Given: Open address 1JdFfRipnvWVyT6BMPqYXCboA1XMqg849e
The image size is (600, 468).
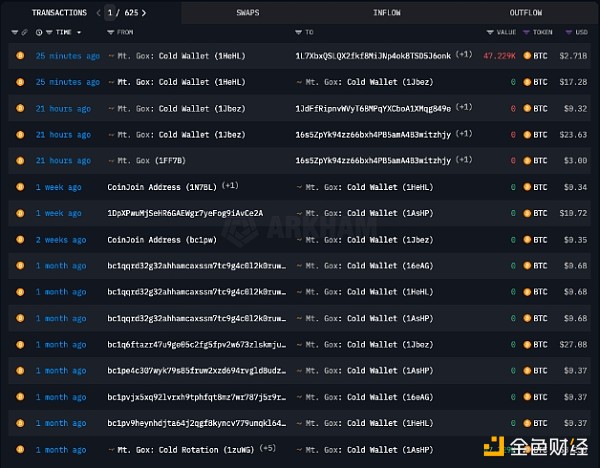Looking at the screenshot, I should click(373, 109).
